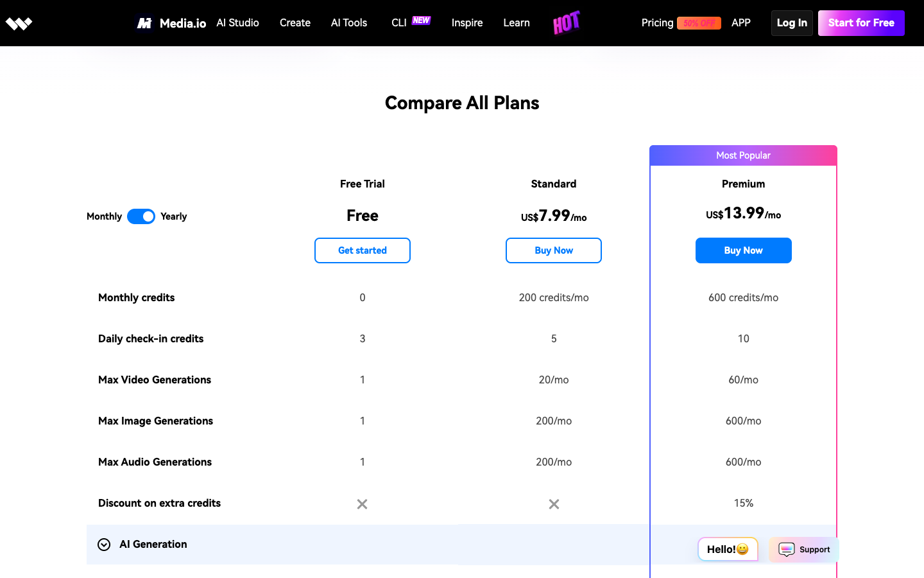This screenshot has height=578, width=924.
Task: Select the Monthly billing label
Action: click(104, 216)
